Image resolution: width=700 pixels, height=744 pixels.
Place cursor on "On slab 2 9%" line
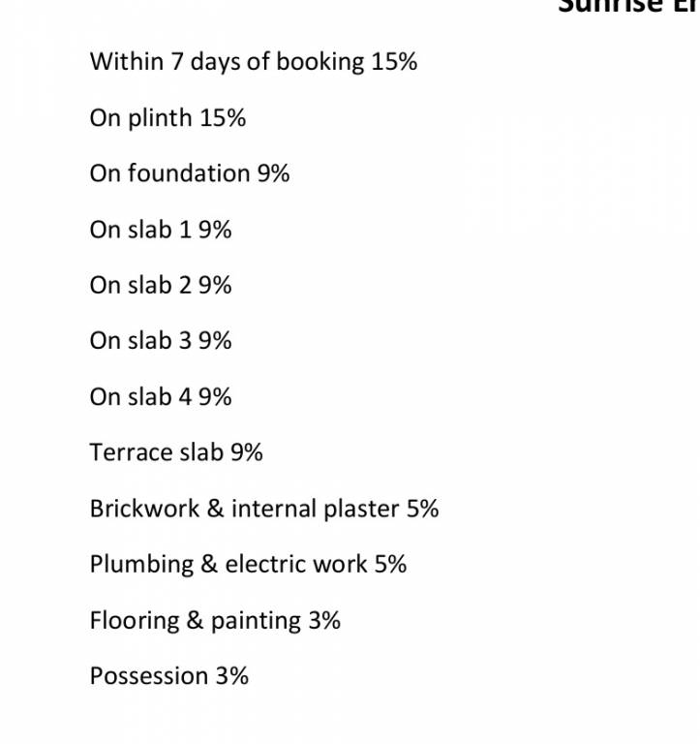pos(161,286)
